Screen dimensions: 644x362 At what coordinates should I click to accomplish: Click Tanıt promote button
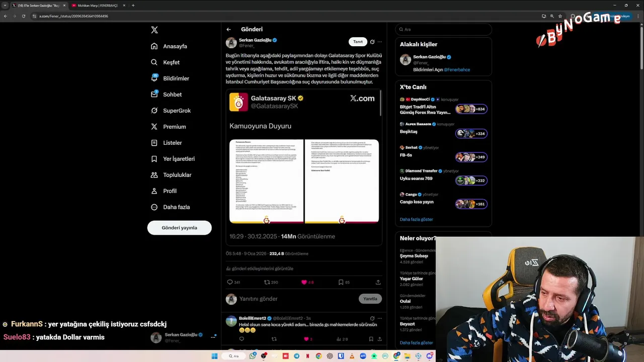358,42
